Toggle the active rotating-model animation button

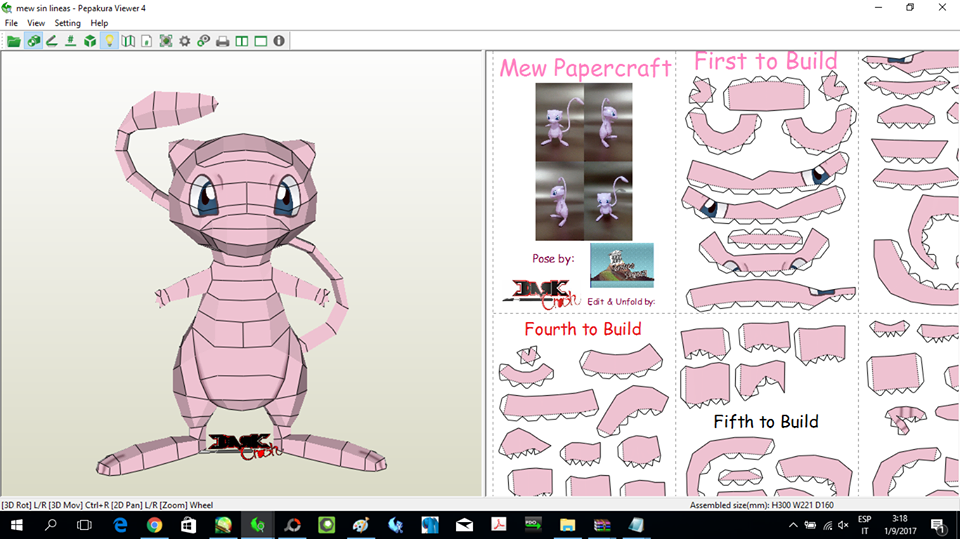[x=34, y=41]
